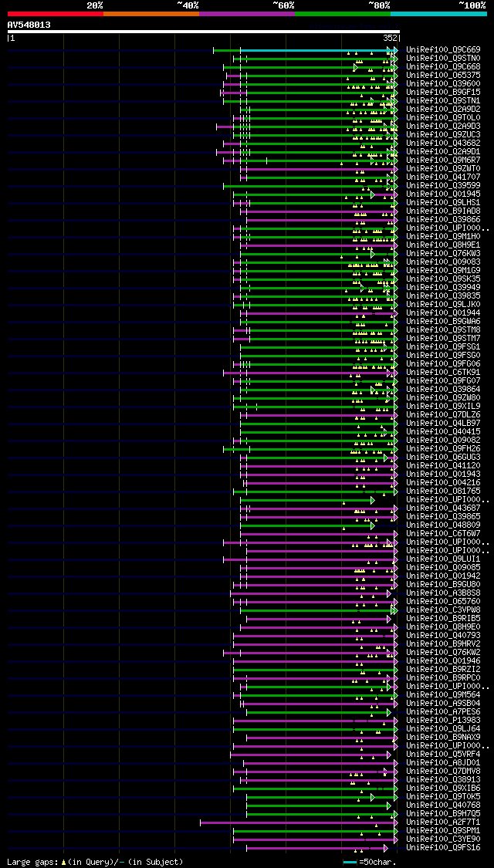Click the orange ~40% identity legend segment
Image resolution: width=494 pixels, height=868 pixels.
tap(151, 13)
